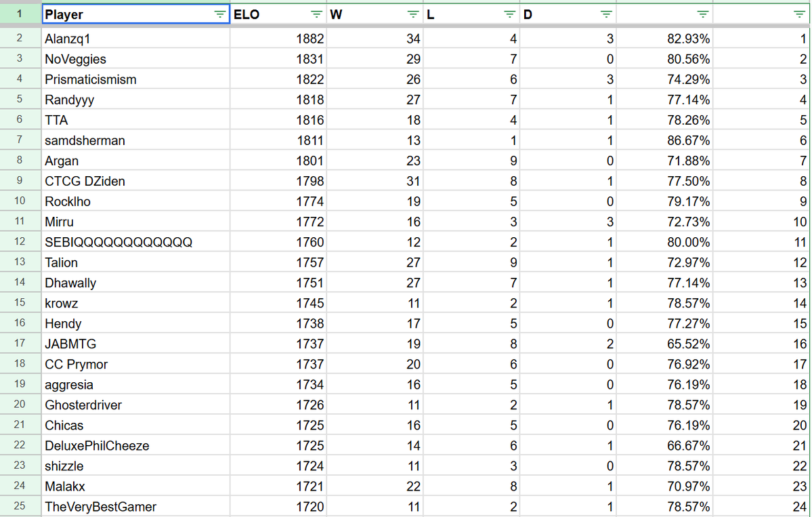Select the Argan player cell
The width and height of the screenshot is (812, 517).
click(135, 161)
